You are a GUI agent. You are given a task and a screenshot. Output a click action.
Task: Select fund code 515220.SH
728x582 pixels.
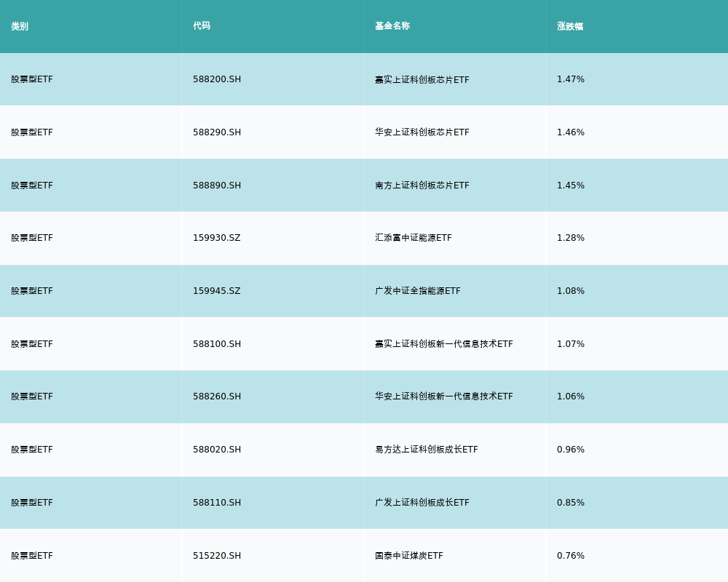coord(217,556)
